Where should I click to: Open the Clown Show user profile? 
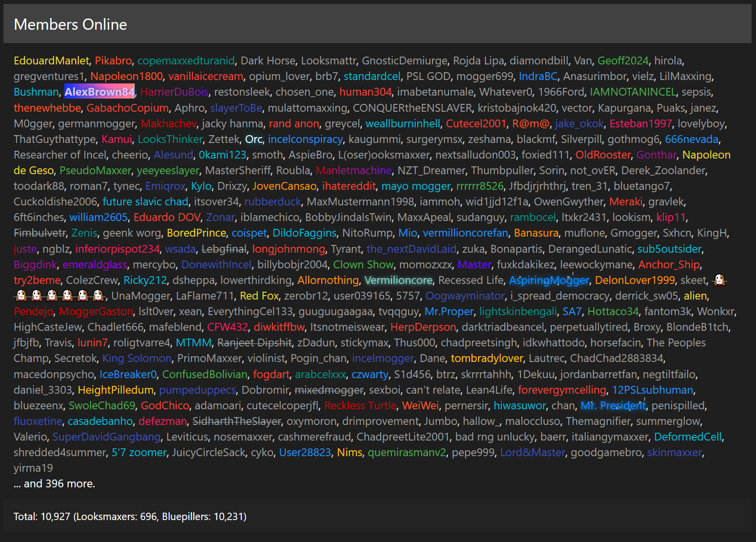(x=363, y=264)
